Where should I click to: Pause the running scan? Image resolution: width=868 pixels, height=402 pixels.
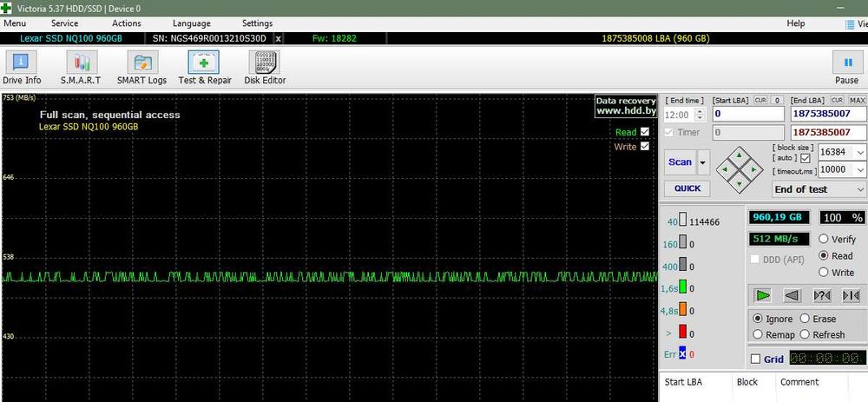click(847, 68)
